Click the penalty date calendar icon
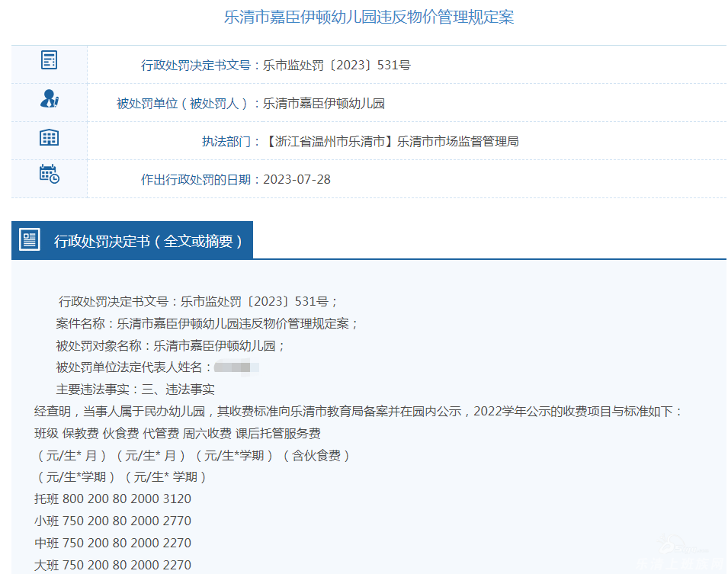The width and height of the screenshot is (728, 574). (x=50, y=174)
